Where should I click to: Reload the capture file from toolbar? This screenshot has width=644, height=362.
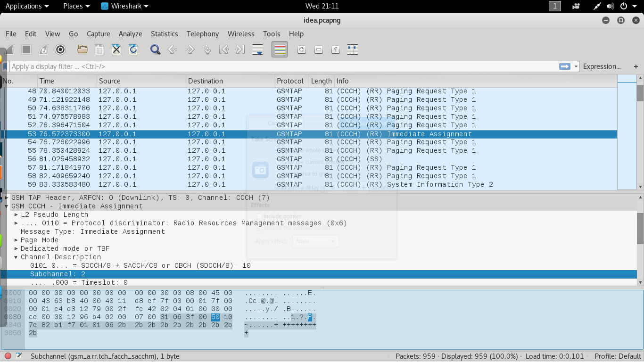click(x=133, y=49)
